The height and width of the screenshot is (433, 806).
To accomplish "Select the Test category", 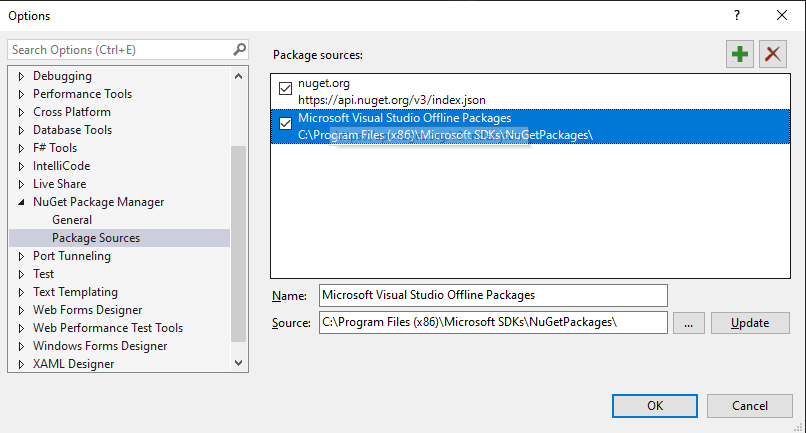I will (x=43, y=274).
